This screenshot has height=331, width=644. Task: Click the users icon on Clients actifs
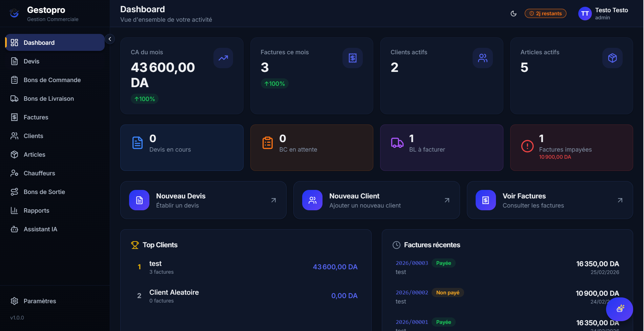482,58
